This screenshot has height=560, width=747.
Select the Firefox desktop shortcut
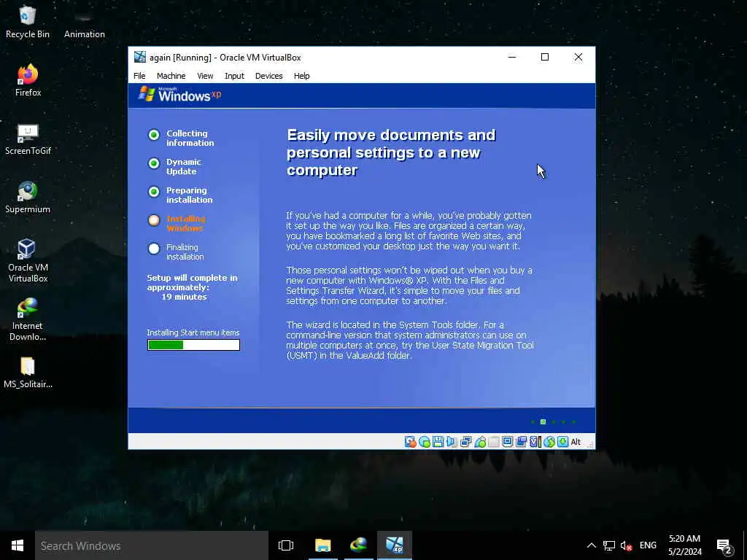point(28,80)
